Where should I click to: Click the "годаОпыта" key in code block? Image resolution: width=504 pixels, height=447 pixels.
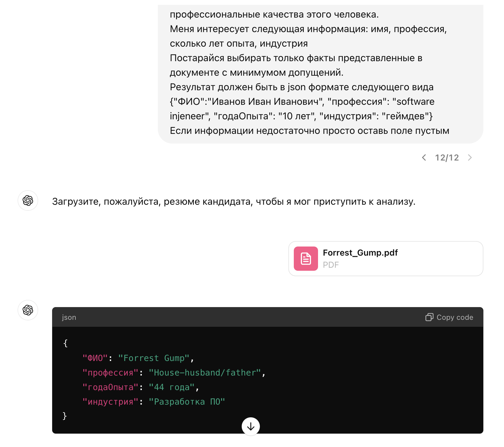pos(110,387)
